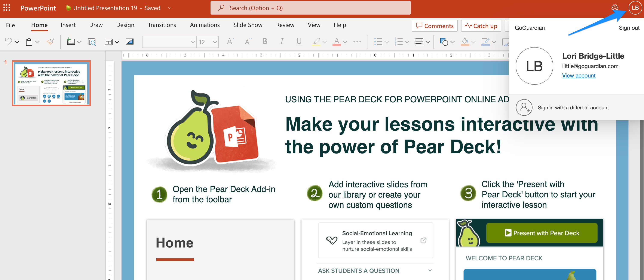
Task: Click the Catch up button
Action: coord(481,26)
